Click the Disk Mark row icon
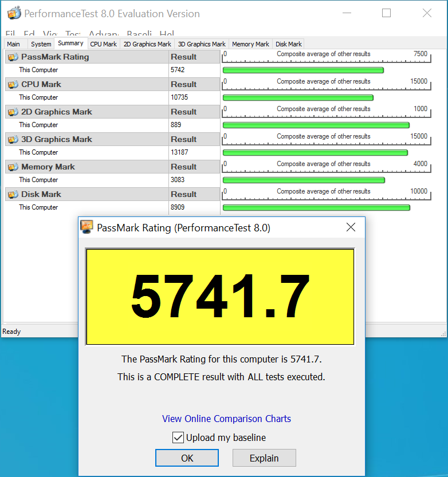The image size is (448, 477). click(x=13, y=194)
